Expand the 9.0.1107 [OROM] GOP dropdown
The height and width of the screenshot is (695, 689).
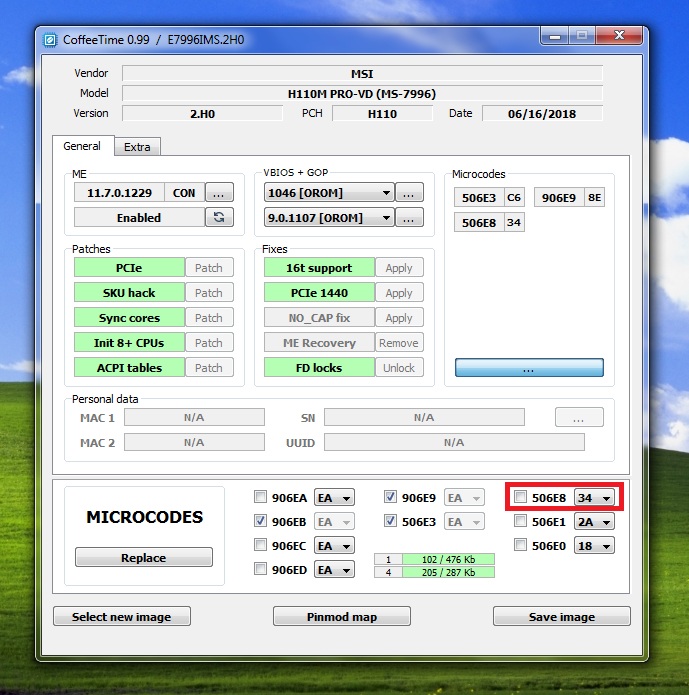pos(329,218)
